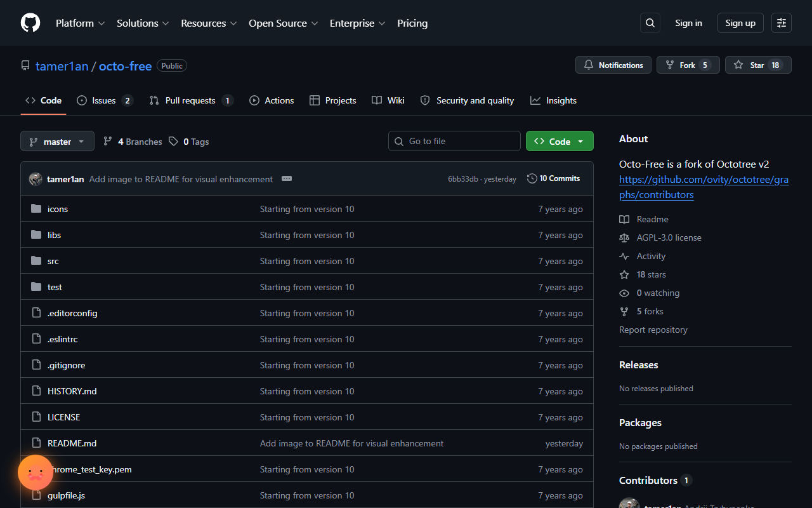Click the GitHub logo icon
This screenshot has height=508, width=812.
(30, 23)
